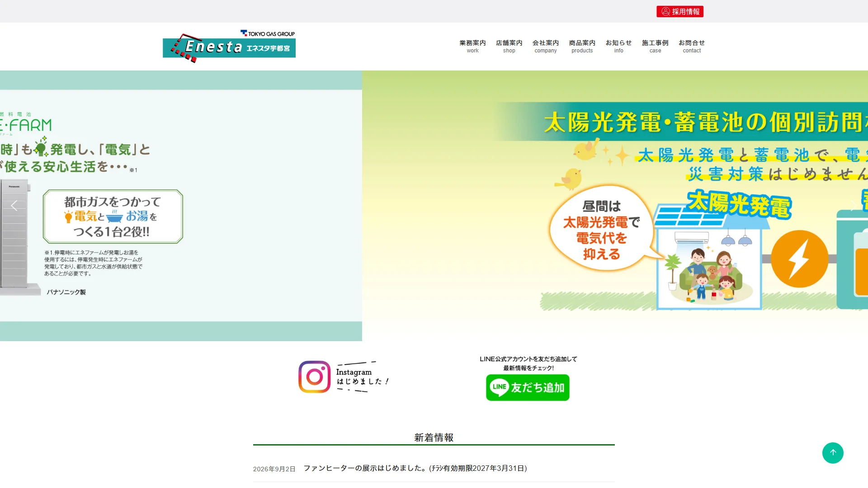The width and height of the screenshot is (868, 488).
Task: Show previous slide with left arrow
Action: [x=14, y=206]
